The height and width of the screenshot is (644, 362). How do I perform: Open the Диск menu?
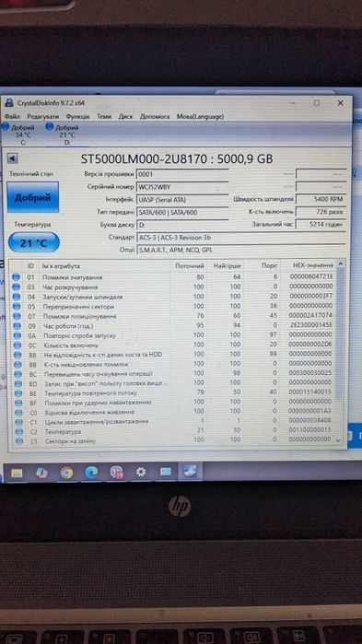(x=125, y=117)
